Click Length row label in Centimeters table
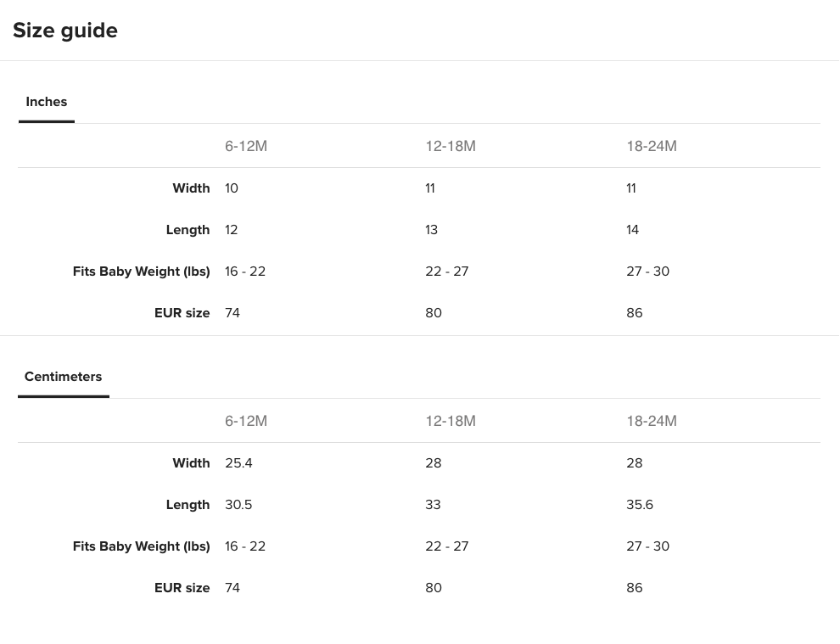 coord(188,505)
